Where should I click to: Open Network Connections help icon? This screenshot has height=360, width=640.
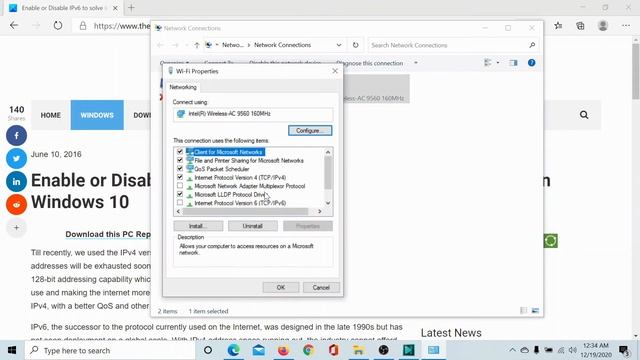click(x=531, y=63)
